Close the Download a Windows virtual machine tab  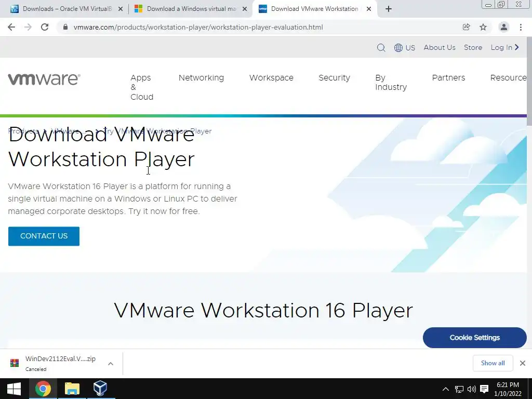244,9
